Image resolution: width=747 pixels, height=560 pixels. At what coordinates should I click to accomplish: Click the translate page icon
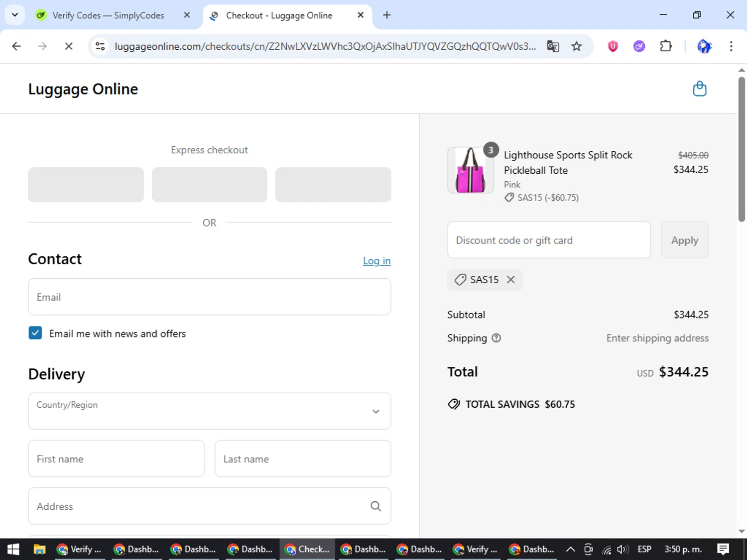(553, 46)
